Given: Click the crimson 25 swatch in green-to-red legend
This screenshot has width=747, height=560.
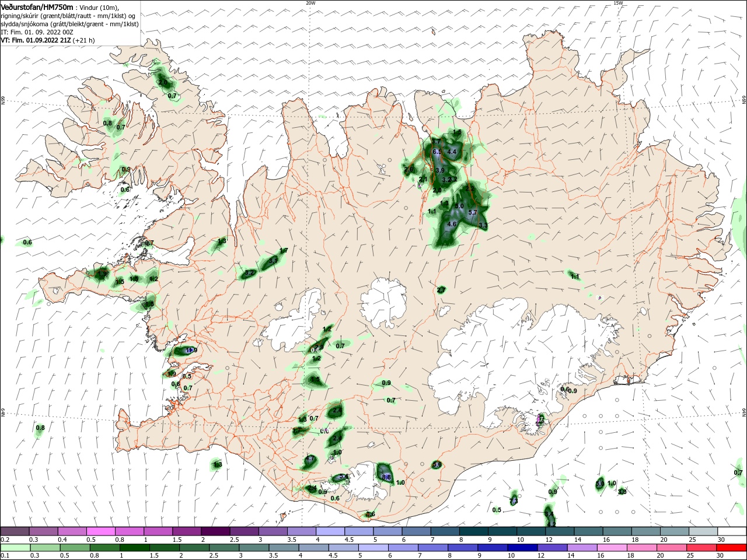Looking at the screenshot, I should tap(702, 548).
